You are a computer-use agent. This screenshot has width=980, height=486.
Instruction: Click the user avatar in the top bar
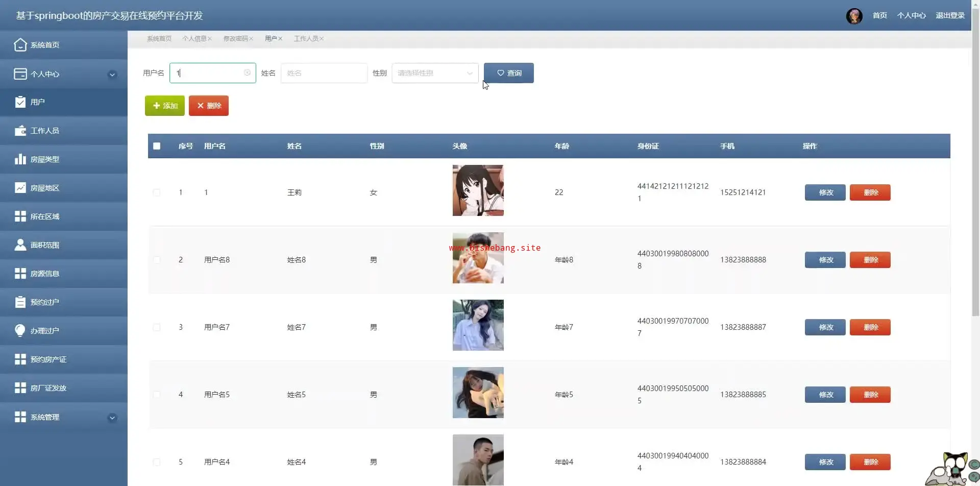[x=854, y=16]
